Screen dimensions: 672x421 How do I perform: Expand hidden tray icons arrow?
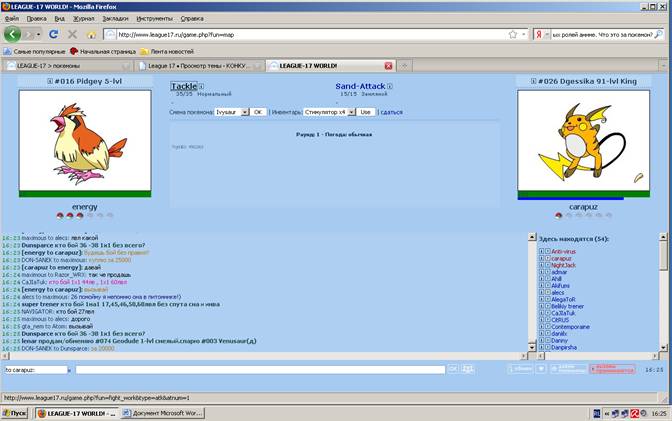607,413
